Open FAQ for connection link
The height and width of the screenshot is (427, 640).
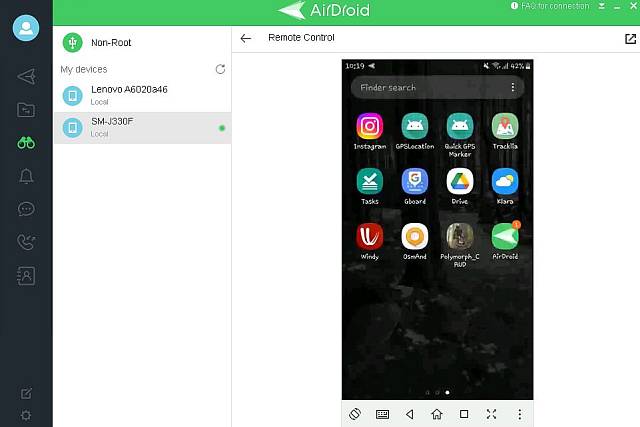click(550, 6)
